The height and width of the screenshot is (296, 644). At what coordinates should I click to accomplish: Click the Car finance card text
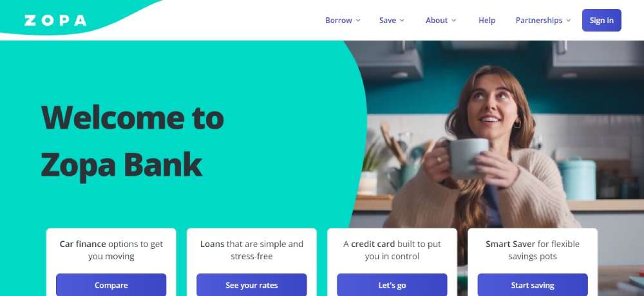coord(111,250)
